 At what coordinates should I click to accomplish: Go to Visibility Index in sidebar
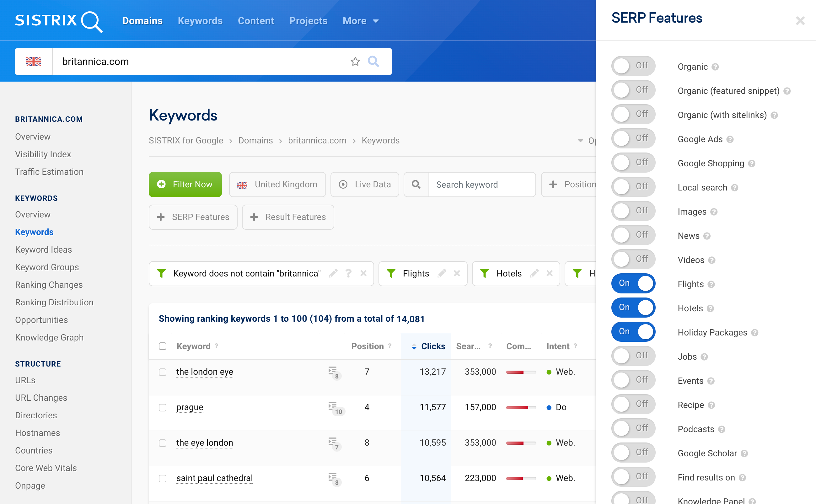click(x=43, y=154)
